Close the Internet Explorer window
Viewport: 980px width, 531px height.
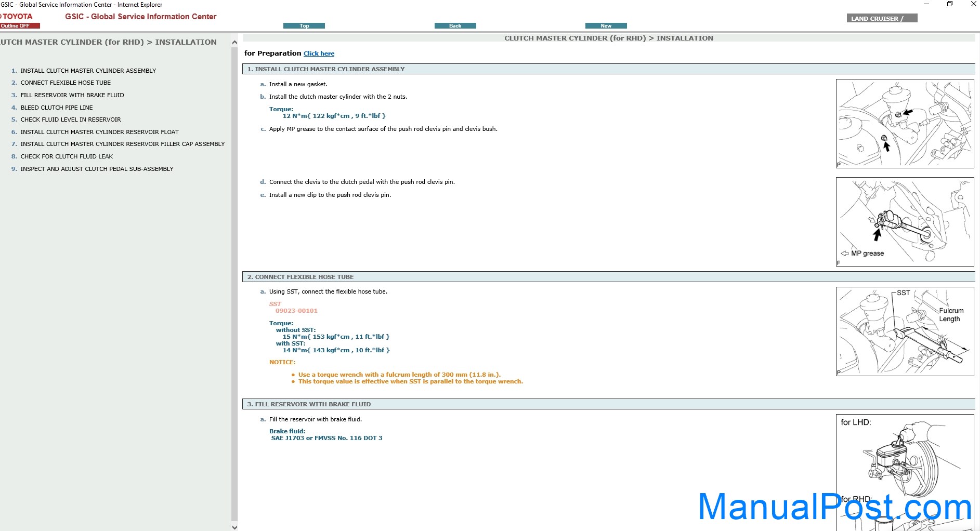coord(973,4)
